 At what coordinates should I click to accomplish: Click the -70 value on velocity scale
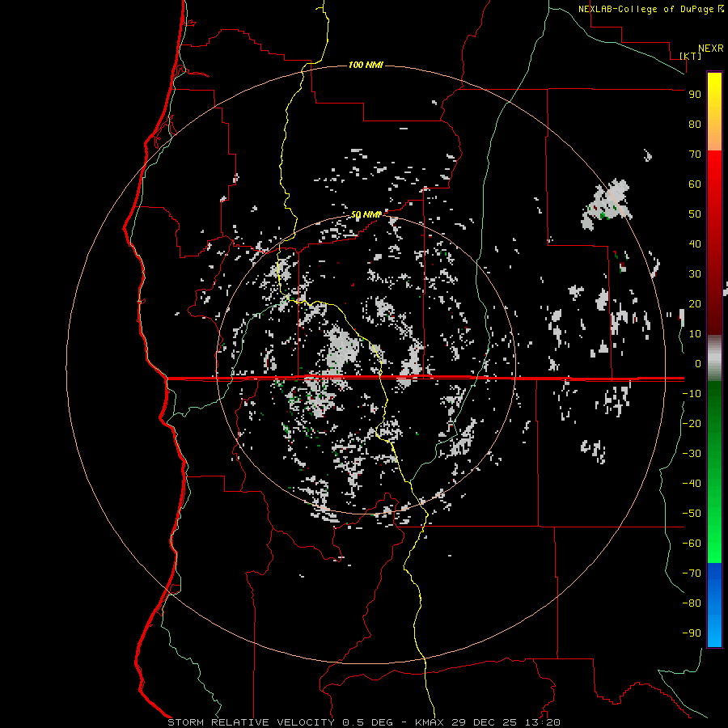[x=692, y=574]
